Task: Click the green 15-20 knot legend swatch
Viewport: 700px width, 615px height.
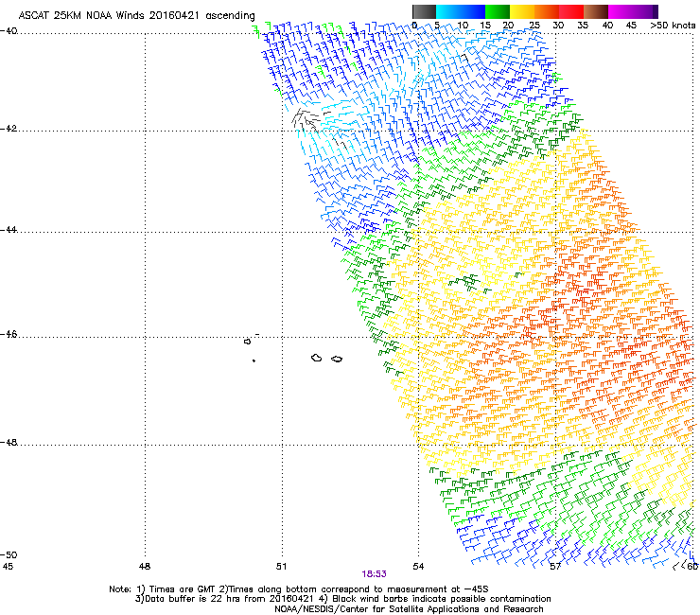Action: 498,11
